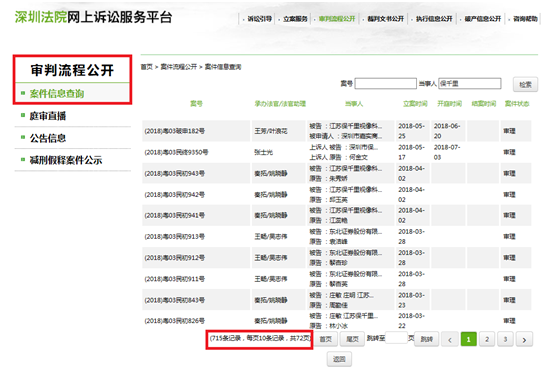Go to previous page with left arrow
This screenshot has width=558, height=373.
449,340
